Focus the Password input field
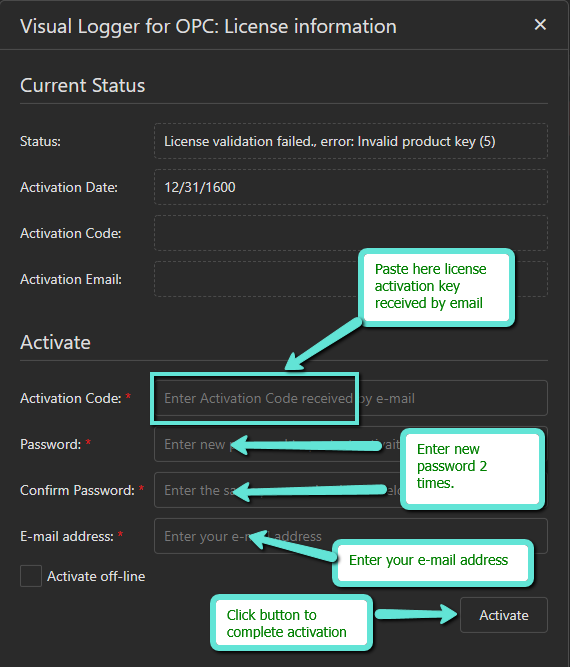 351,444
